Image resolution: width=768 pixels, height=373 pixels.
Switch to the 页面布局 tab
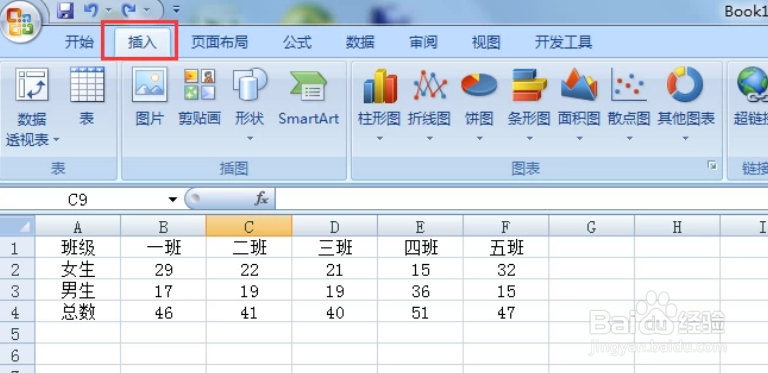(219, 42)
